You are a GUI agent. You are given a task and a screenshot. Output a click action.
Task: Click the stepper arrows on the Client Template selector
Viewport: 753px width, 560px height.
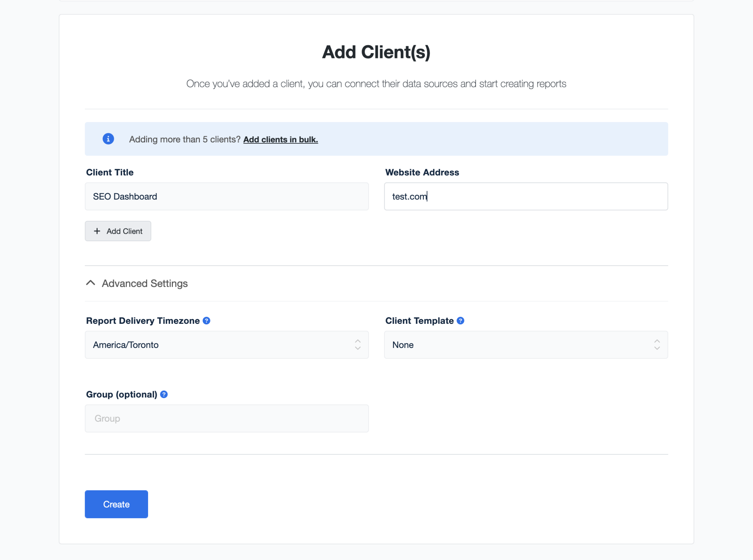coord(657,345)
